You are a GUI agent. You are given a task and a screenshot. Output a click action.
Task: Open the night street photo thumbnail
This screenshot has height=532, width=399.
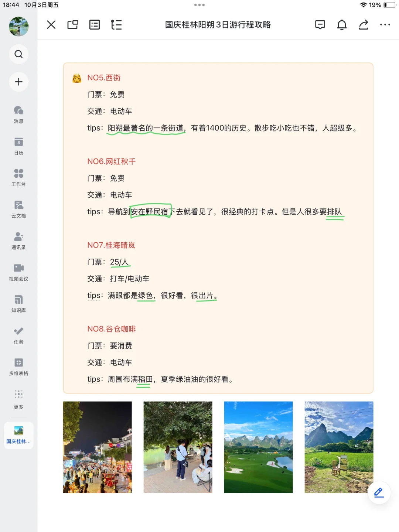point(97,447)
